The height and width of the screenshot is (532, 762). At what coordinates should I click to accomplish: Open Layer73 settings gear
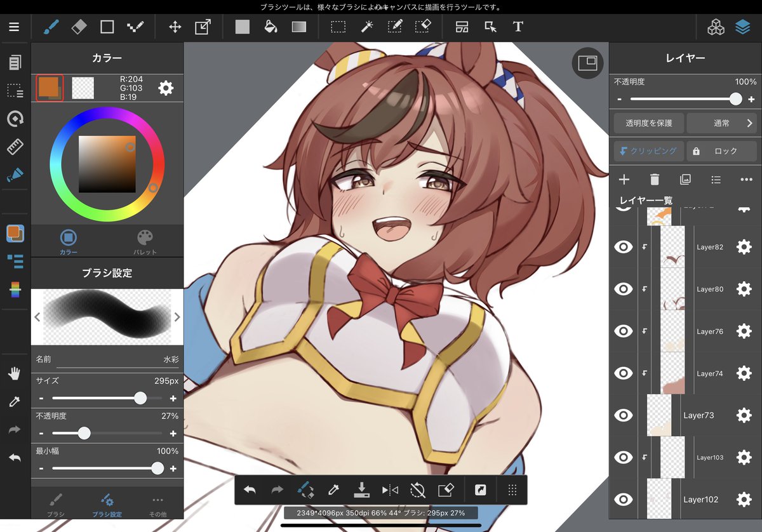(x=744, y=415)
